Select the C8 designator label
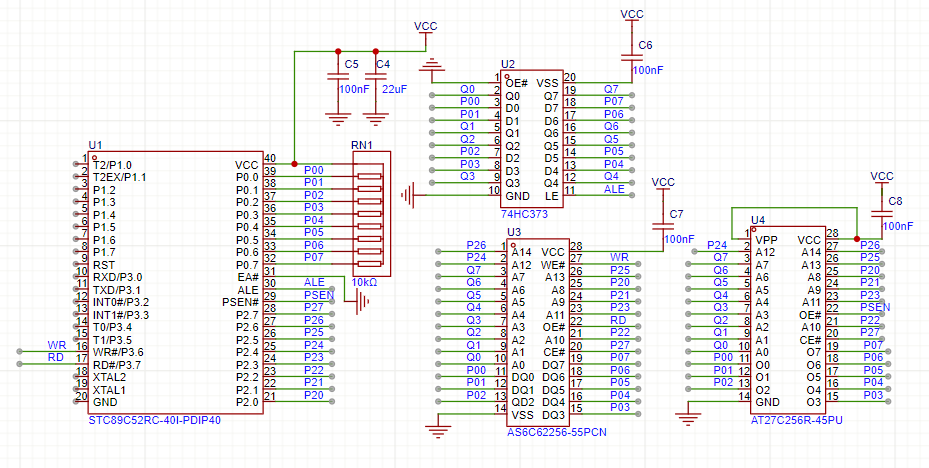The width and height of the screenshot is (929, 468). (x=895, y=201)
